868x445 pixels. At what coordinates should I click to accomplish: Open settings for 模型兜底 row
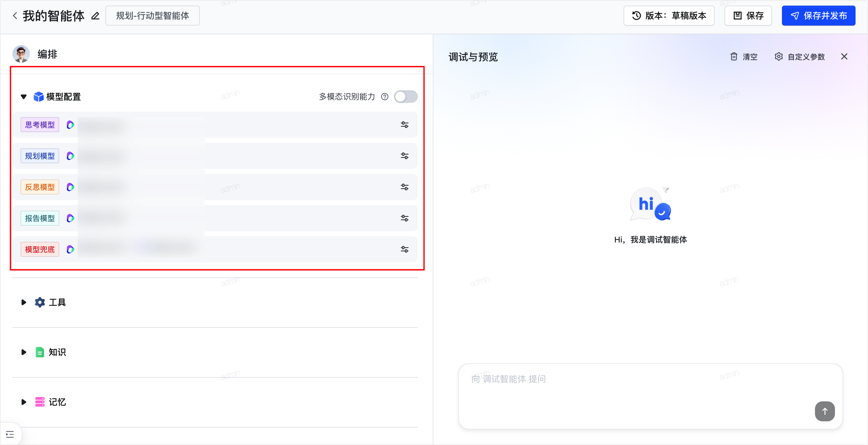[404, 249]
